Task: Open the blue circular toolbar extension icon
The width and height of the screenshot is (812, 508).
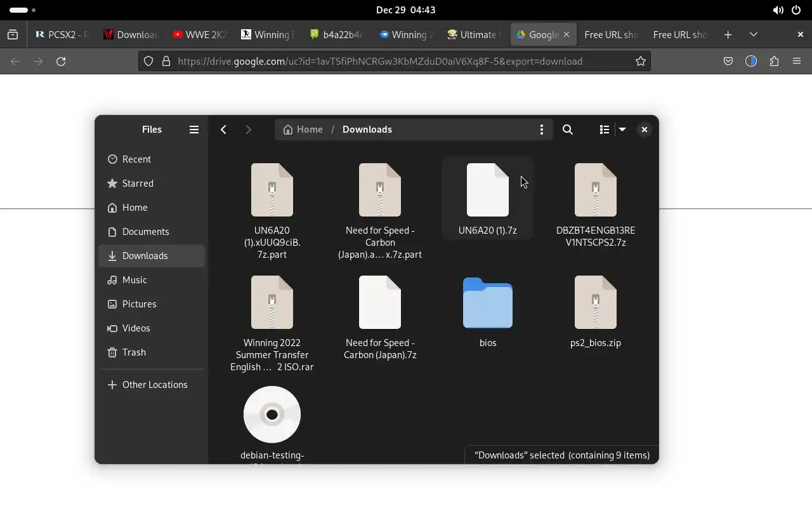Action: tap(751, 62)
